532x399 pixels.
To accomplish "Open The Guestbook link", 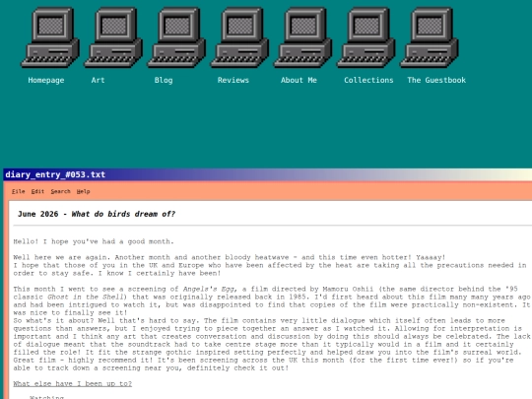I will [x=436, y=80].
